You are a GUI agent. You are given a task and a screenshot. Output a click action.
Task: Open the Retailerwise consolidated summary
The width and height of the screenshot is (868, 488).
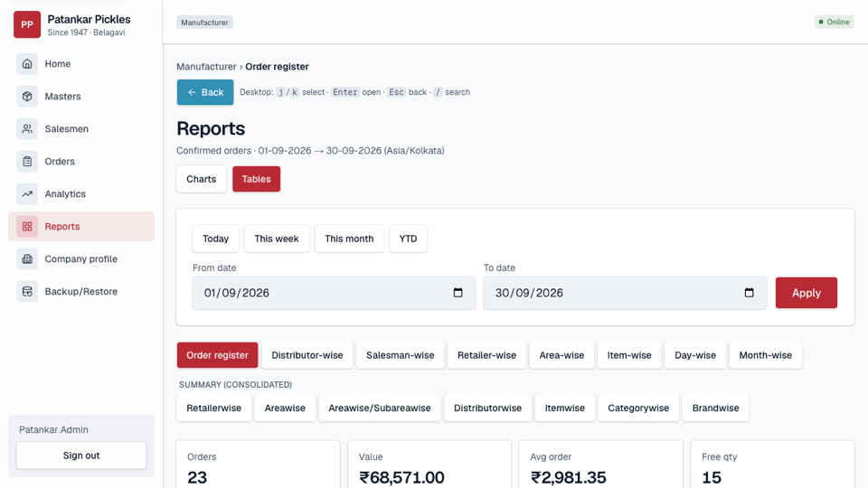(213, 408)
